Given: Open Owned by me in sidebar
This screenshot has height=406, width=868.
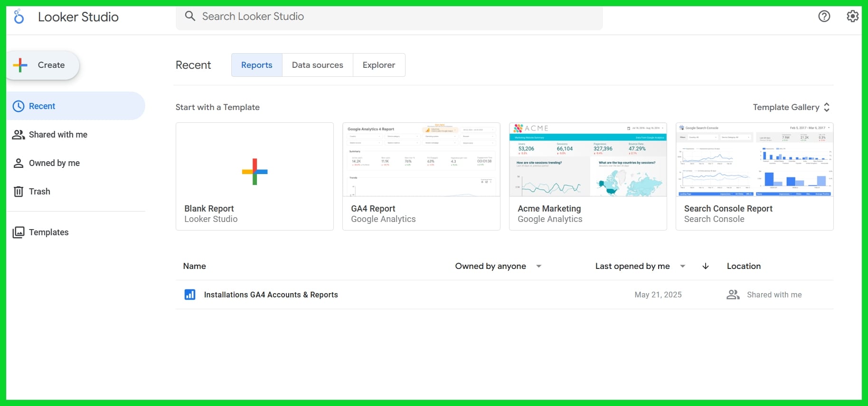Looking at the screenshot, I should pos(76,163).
